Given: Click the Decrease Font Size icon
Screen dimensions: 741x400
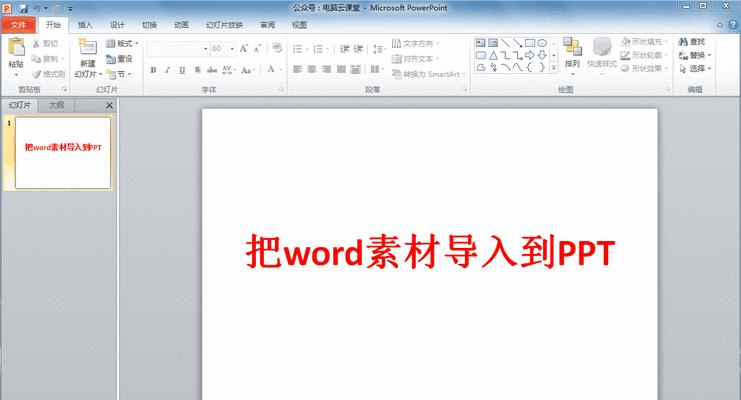Looking at the screenshot, I should (x=257, y=49).
